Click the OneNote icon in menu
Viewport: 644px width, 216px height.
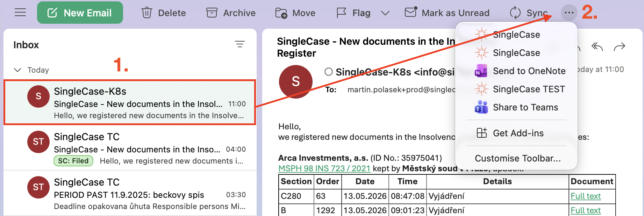pos(481,71)
